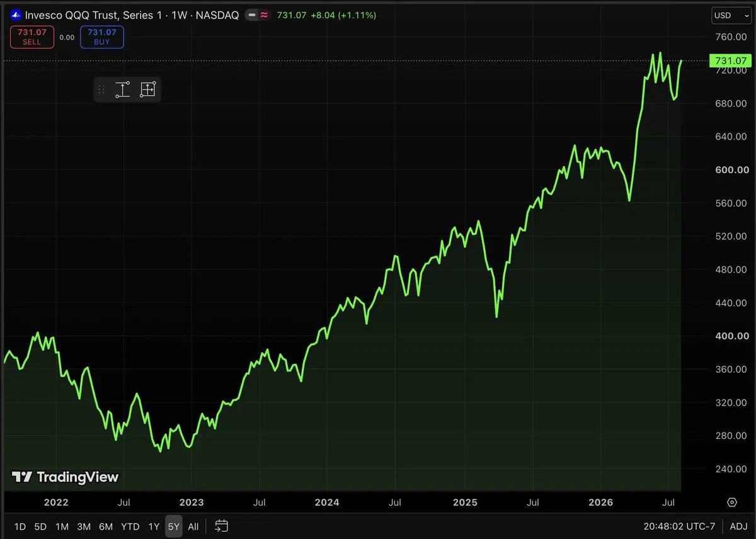Open the go-to-date calendar icon

tap(221, 526)
